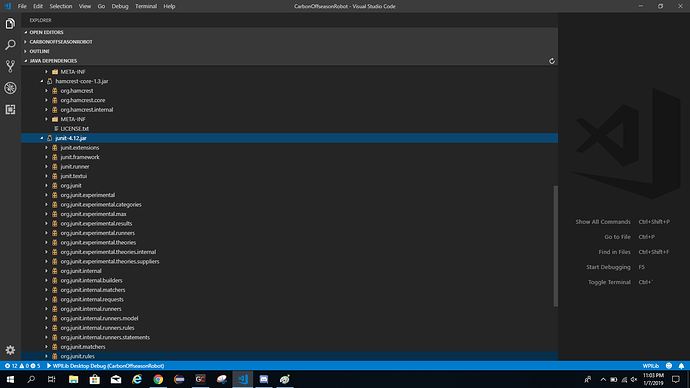Click the explorer vertical scrollbar

click(x=555, y=246)
